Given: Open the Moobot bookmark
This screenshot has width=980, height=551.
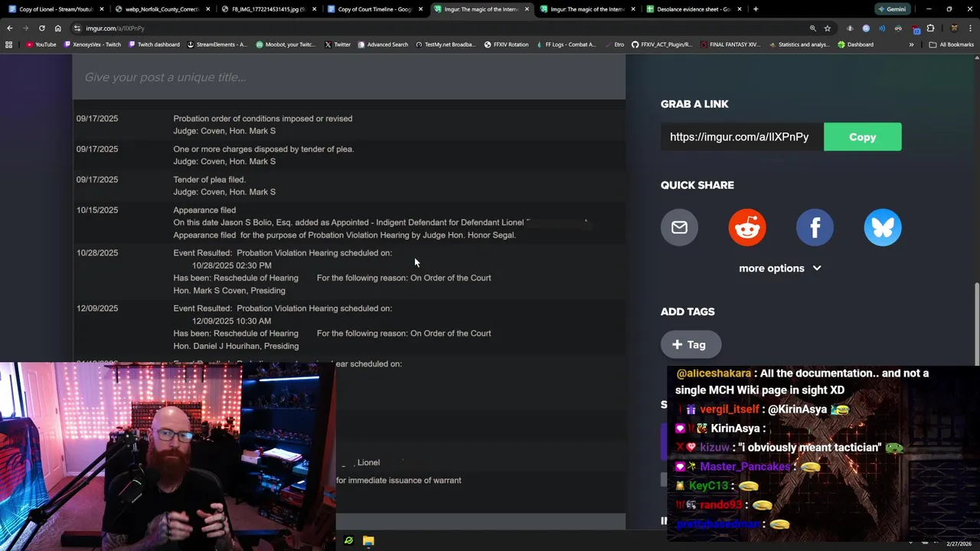Looking at the screenshot, I should coord(286,44).
